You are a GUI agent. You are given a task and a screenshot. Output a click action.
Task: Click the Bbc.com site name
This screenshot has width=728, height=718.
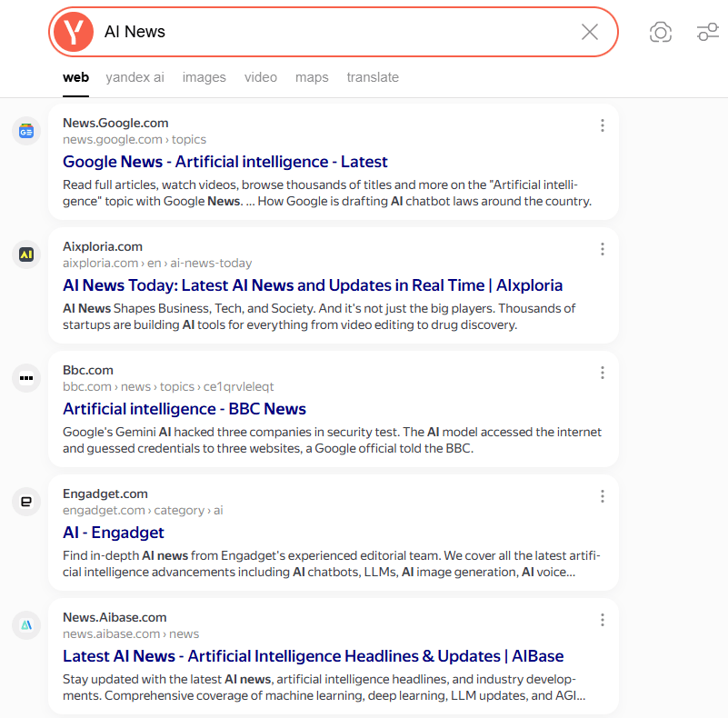point(88,370)
